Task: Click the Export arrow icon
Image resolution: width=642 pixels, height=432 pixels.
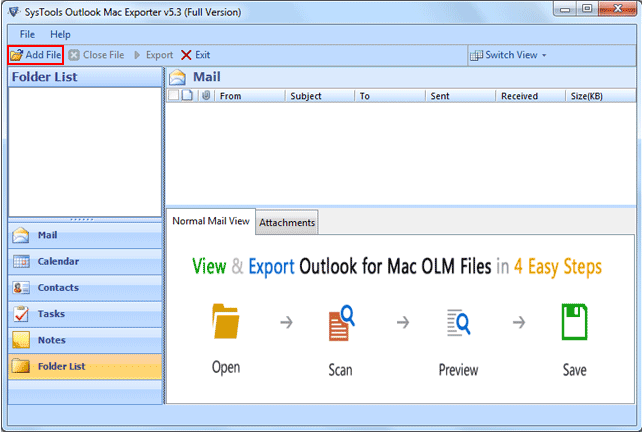Action: click(x=137, y=55)
